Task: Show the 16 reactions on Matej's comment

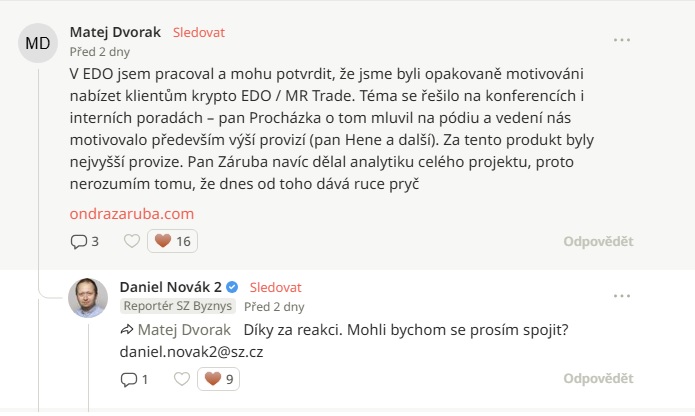Action: [x=172, y=241]
